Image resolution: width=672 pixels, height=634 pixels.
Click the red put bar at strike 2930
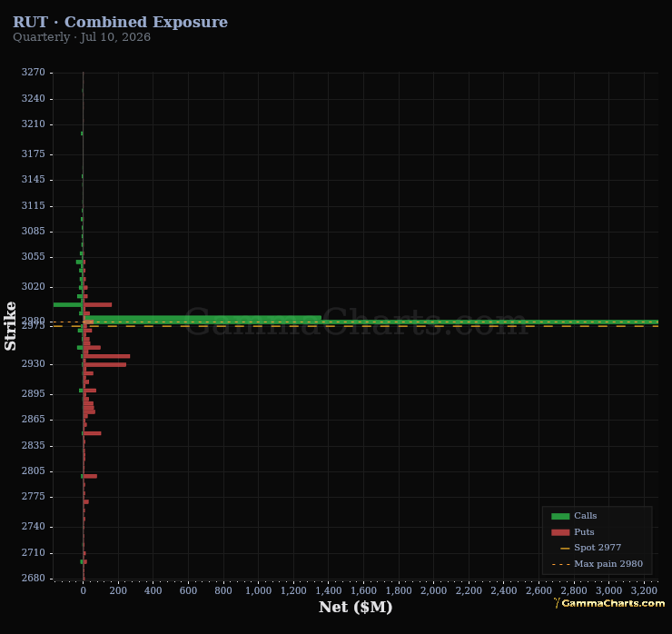pyautogui.click(x=104, y=365)
